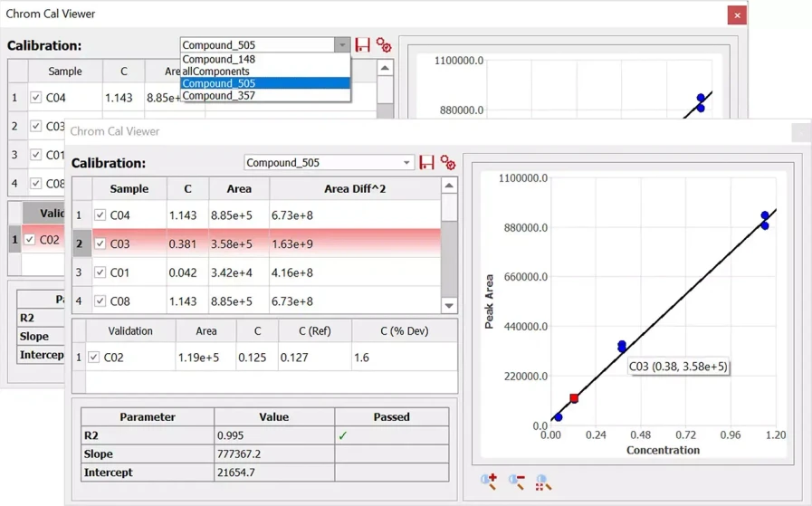The width and height of the screenshot is (812, 506).
Task: Select Compound_148 from dropdown list
Action: pyautogui.click(x=265, y=59)
